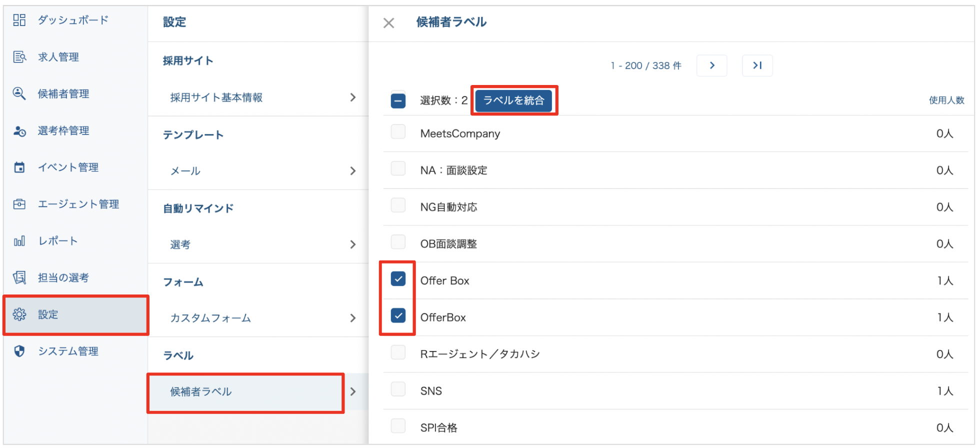The height and width of the screenshot is (448, 980).
Task: Click the settings gear icon
Action: tap(19, 314)
